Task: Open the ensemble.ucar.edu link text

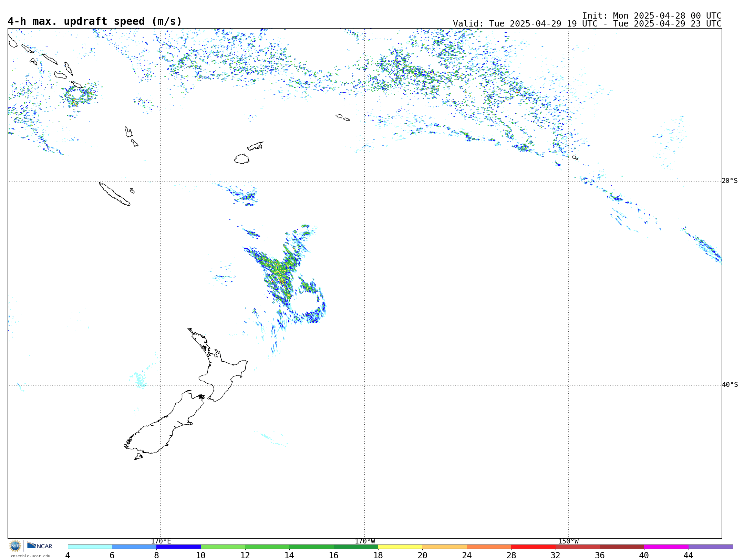Action: pos(30,556)
